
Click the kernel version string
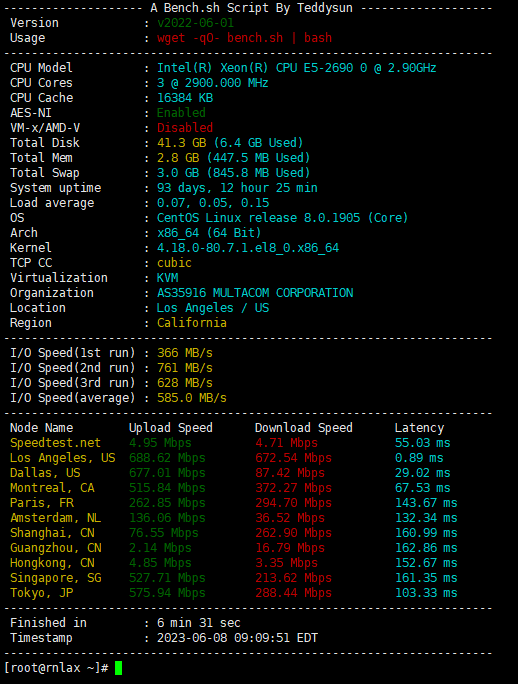[x=248, y=248]
